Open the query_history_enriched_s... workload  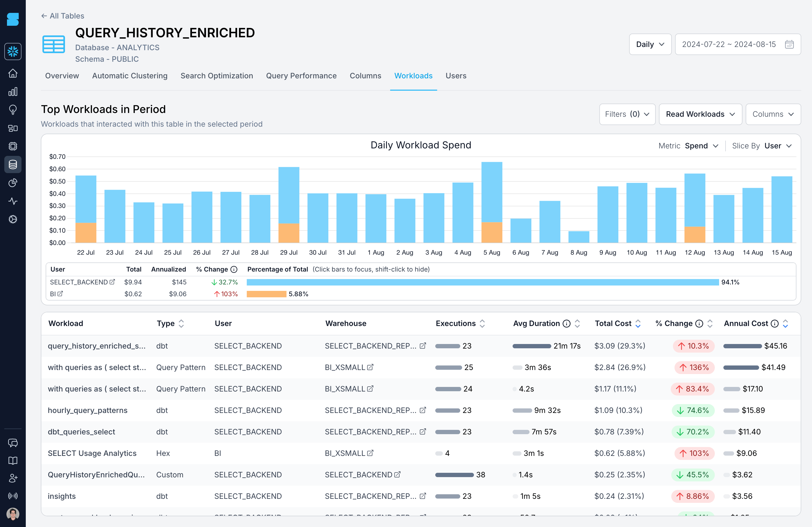point(97,346)
